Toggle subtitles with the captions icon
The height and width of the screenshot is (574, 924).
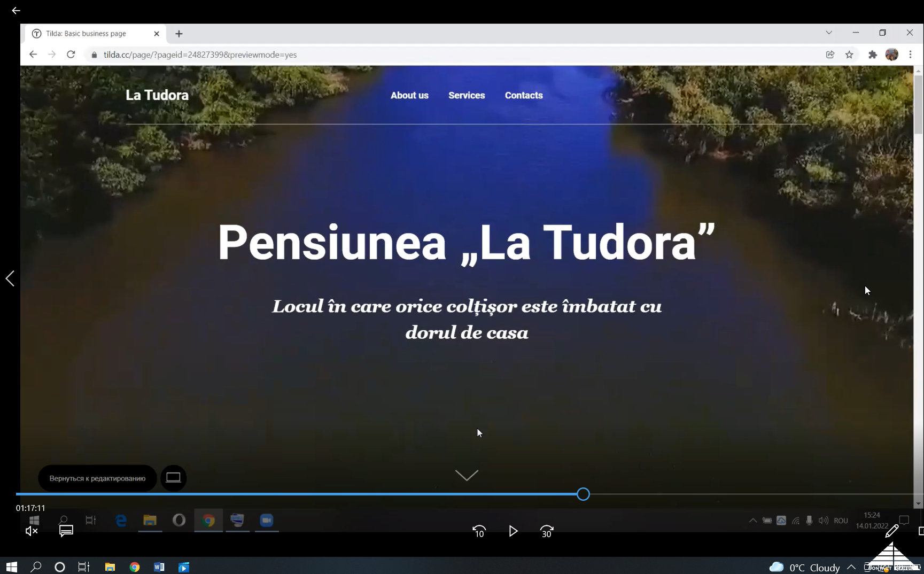click(66, 531)
